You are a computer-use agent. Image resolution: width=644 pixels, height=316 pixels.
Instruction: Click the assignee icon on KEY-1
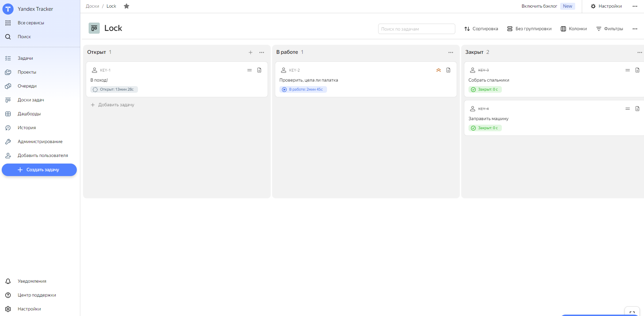(x=95, y=70)
